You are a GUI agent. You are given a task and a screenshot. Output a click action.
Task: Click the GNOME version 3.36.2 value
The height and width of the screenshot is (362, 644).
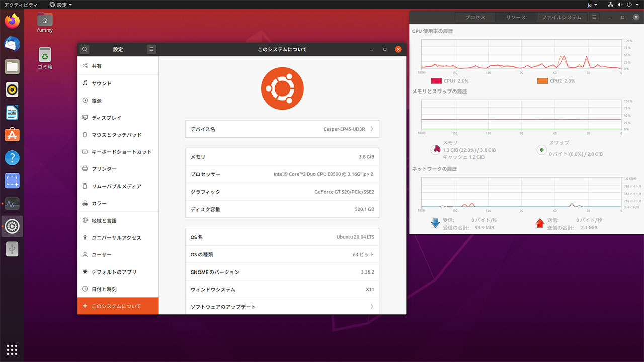(x=367, y=272)
